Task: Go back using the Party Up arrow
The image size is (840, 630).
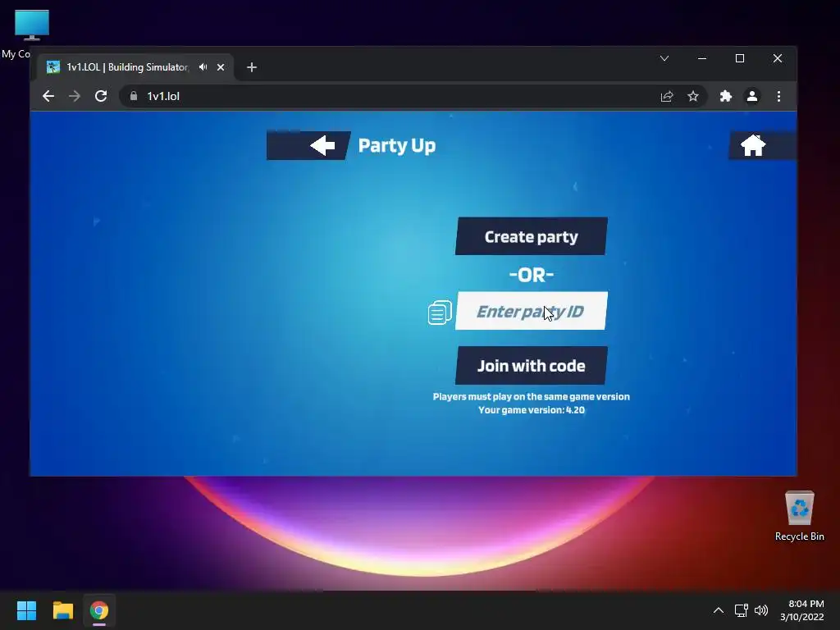Action: click(309, 145)
